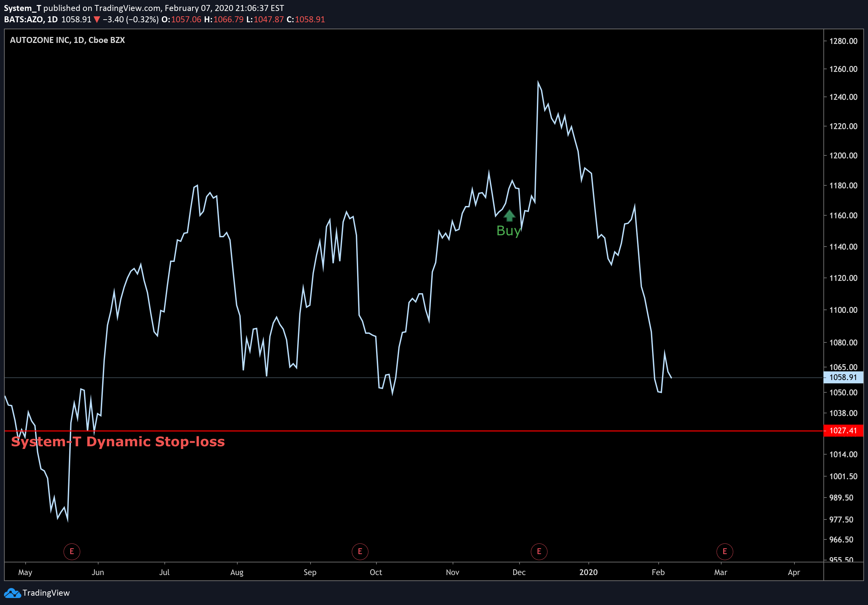Click the earnings E marker near March
The width and height of the screenshot is (868, 605).
pos(725,551)
